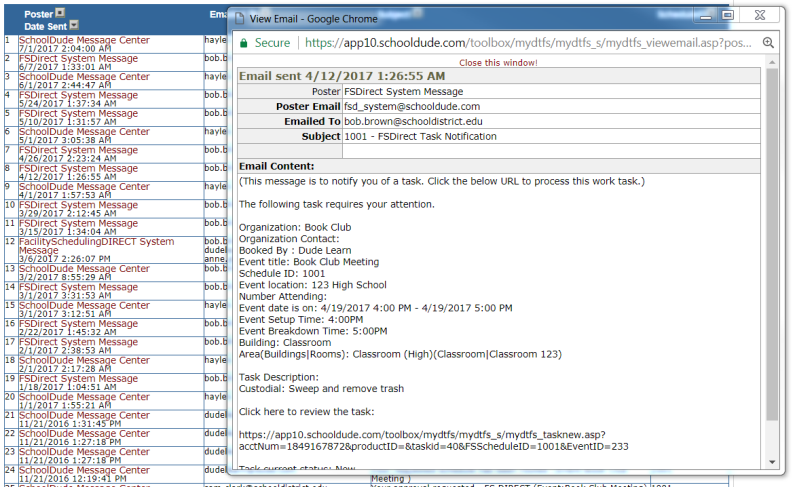Open FSDirect System Message dated 3/1/2017 3:31:53

point(79,287)
